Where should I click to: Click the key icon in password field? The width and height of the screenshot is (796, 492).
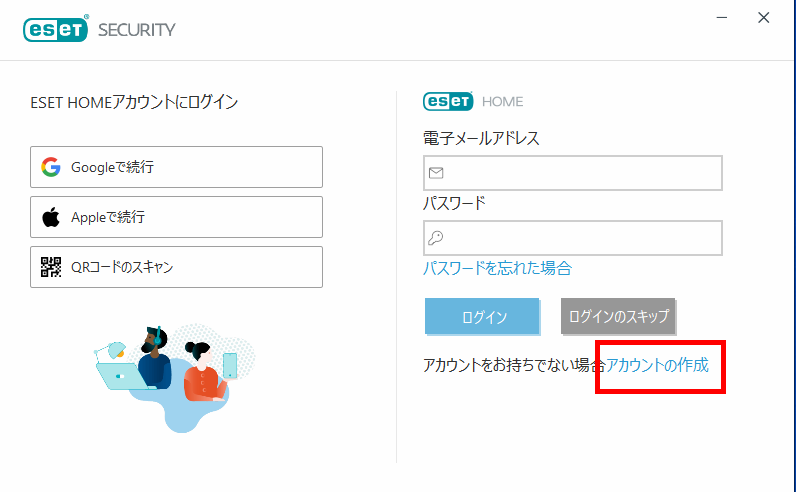pyautogui.click(x=436, y=238)
